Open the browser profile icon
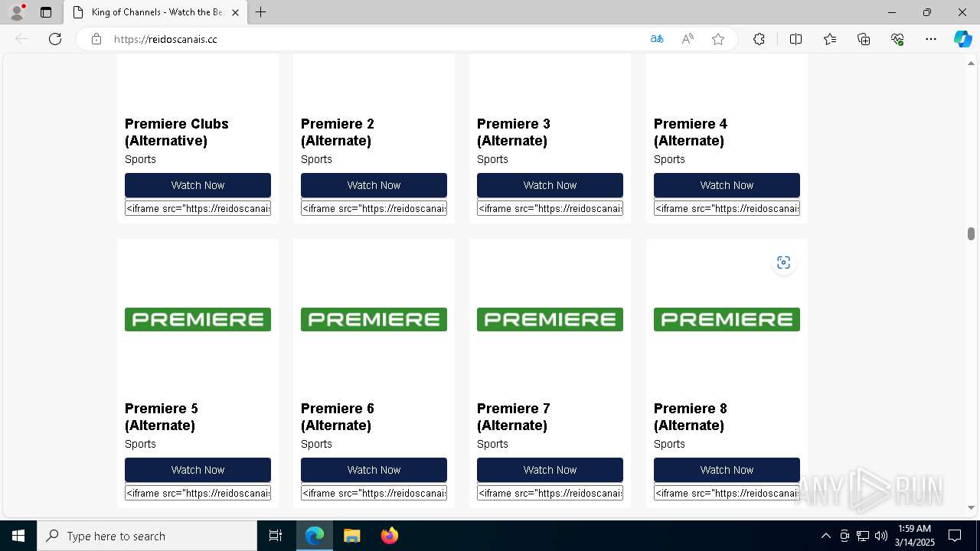The image size is (980, 551). [17, 12]
